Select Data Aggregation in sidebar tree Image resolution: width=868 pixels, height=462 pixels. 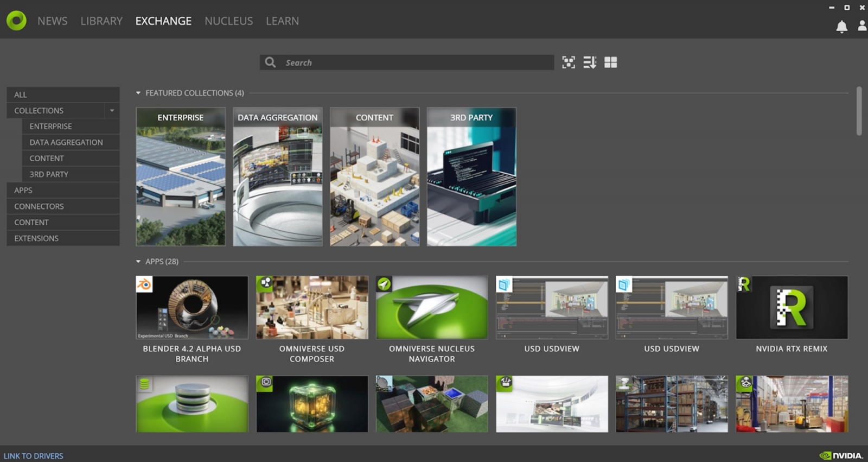[x=66, y=142]
